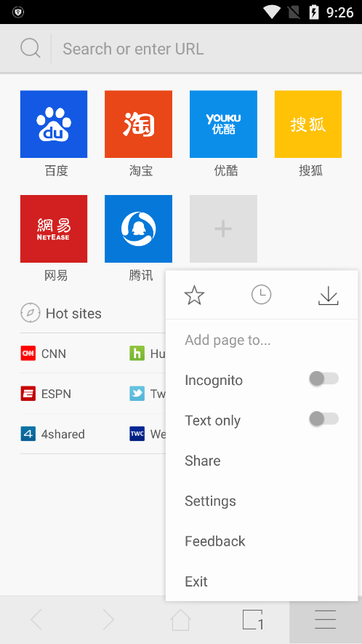
Task: Enable the Incognito switch
Action: (x=323, y=378)
